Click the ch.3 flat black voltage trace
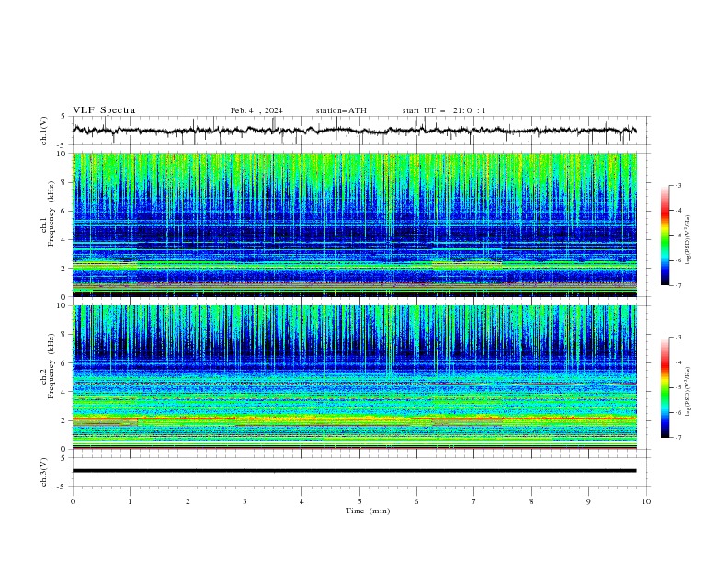This screenshot has height=563, width=728. (x=354, y=471)
